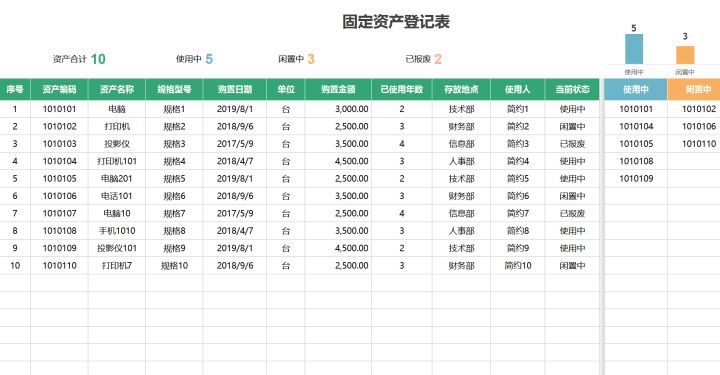Select the 规格型号 column header
The image size is (720, 375).
point(174,90)
